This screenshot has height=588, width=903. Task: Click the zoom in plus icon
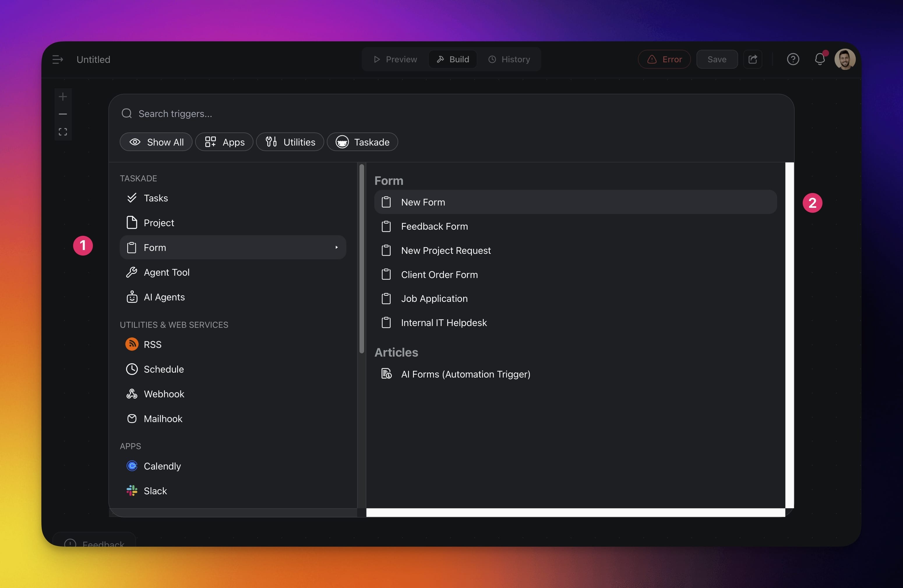coord(63,97)
